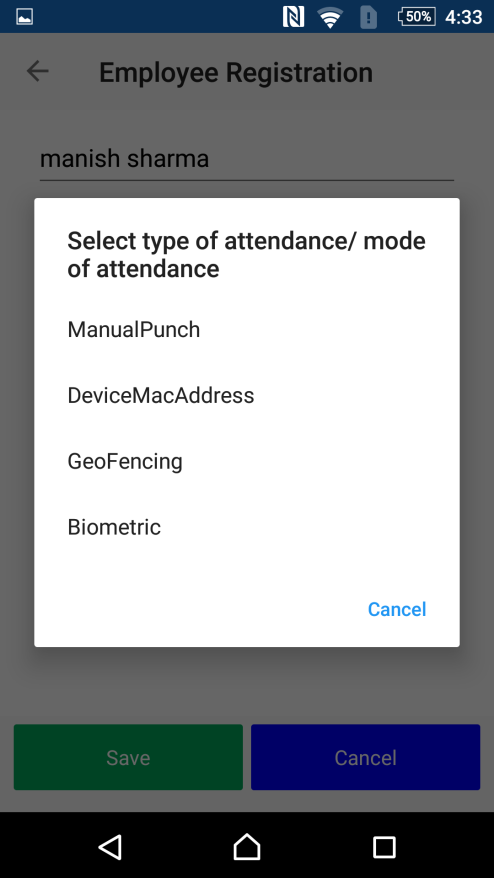This screenshot has height=878, width=494.
Task: Tap the Android home navigation icon
Action: pos(247,846)
